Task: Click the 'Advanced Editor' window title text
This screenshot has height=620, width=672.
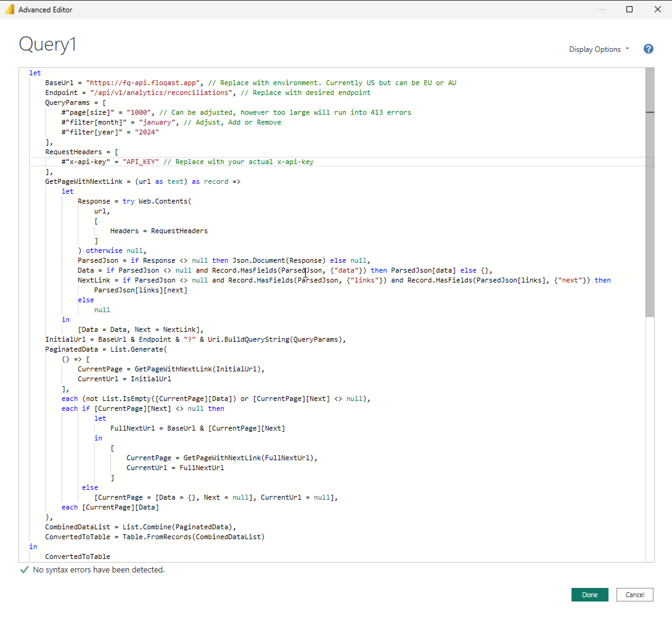Action: [45, 10]
